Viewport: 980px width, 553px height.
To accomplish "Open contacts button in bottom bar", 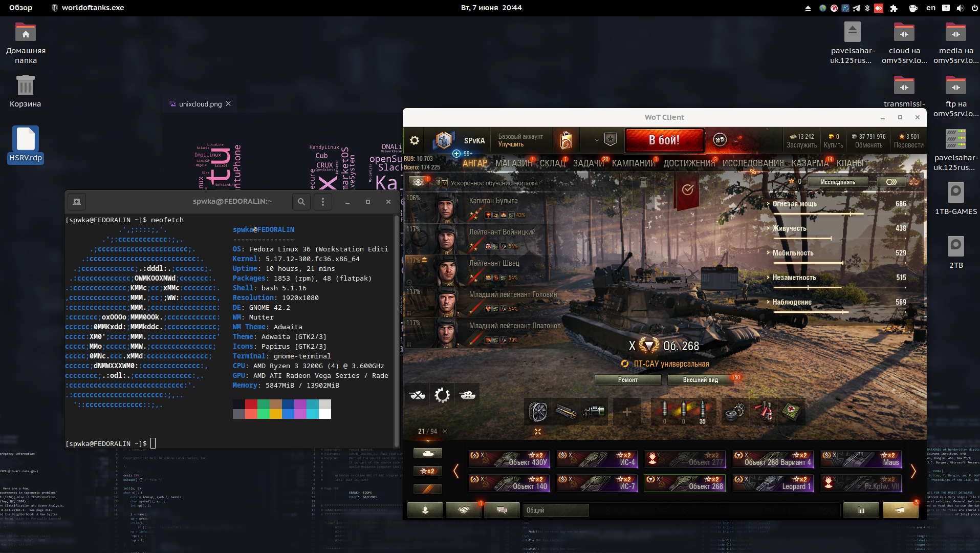I will [425, 510].
